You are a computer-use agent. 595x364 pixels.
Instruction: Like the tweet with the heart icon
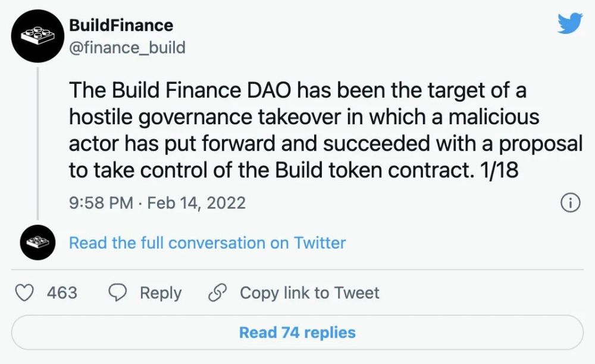point(24,293)
